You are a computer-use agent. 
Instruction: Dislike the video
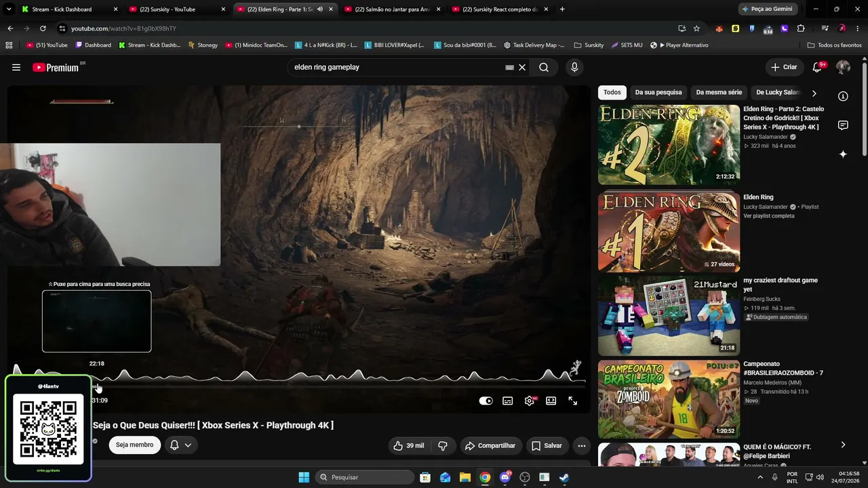click(443, 445)
